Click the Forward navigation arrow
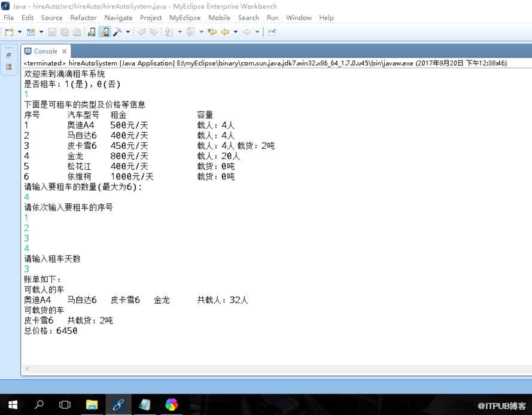The image size is (532, 415). point(247,32)
